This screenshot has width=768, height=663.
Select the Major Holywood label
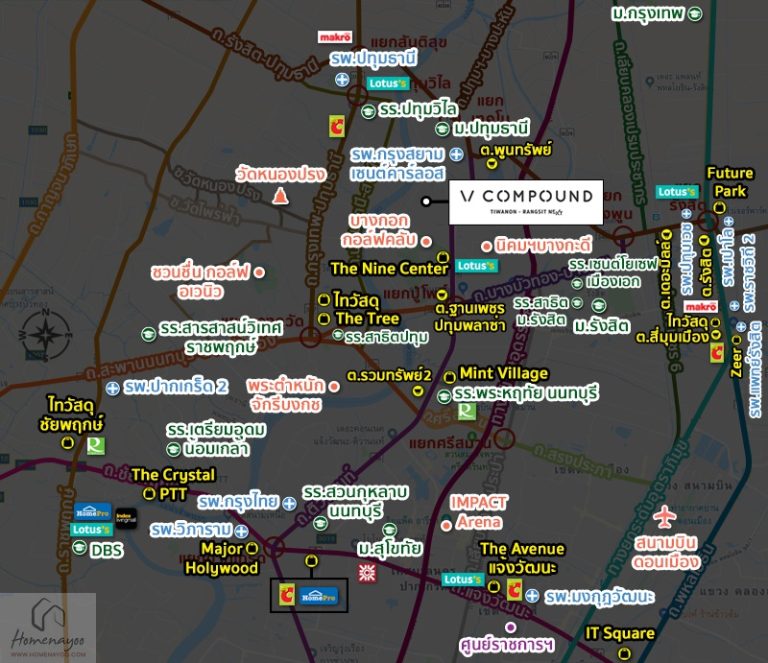tap(222, 558)
